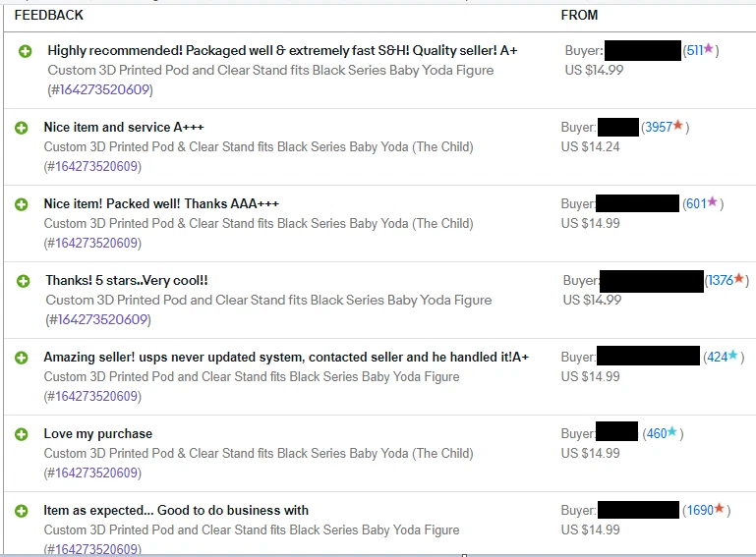Click green plus icon beside 'Amazing seller!' feedback
The height and width of the screenshot is (557, 756).
click(x=22, y=358)
